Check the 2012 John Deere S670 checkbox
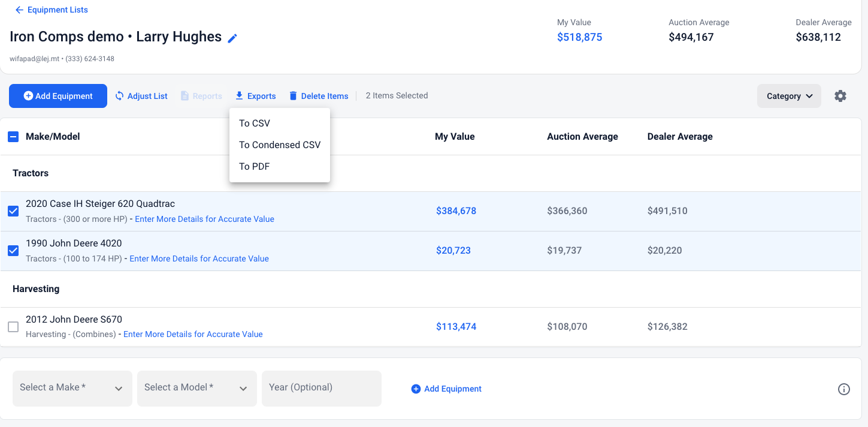 coord(13,327)
